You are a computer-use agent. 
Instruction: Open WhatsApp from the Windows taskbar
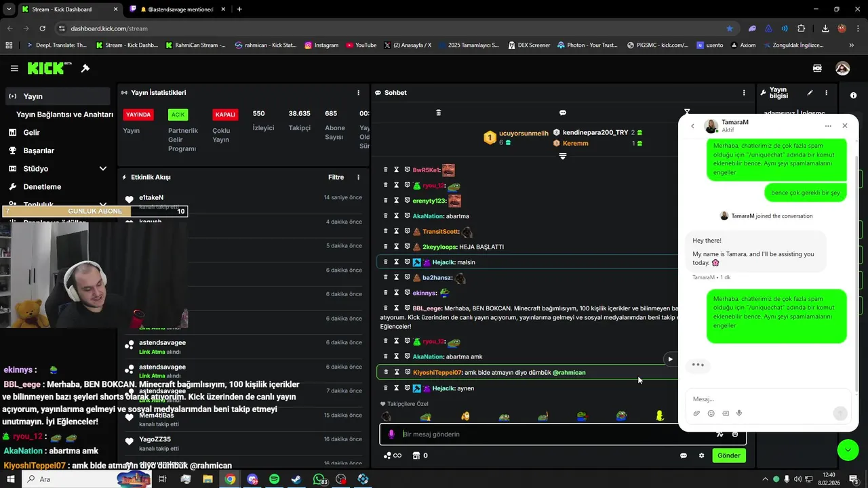319,479
